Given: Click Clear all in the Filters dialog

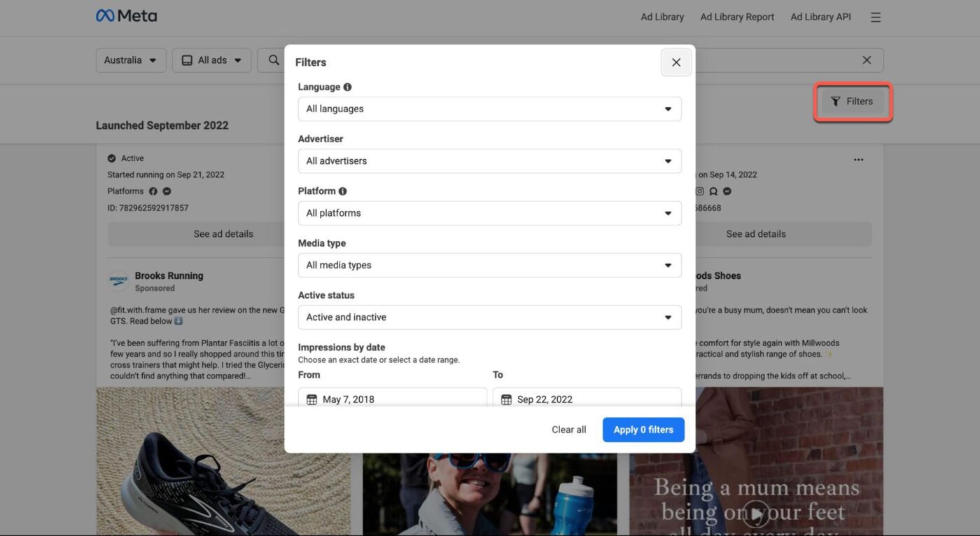Looking at the screenshot, I should [568, 429].
